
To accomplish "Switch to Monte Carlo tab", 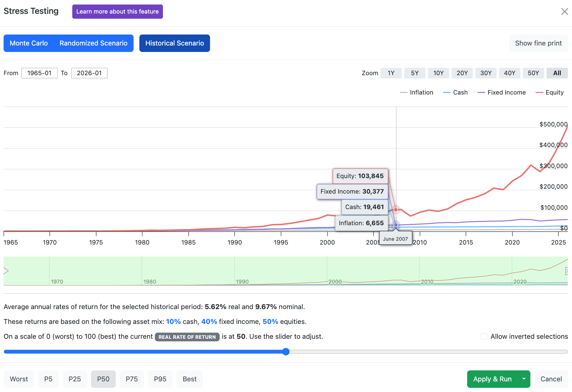I will tap(29, 43).
